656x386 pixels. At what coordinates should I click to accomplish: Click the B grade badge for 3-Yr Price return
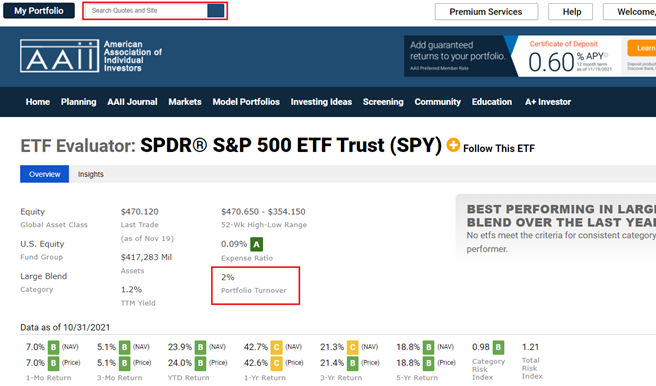click(x=353, y=363)
